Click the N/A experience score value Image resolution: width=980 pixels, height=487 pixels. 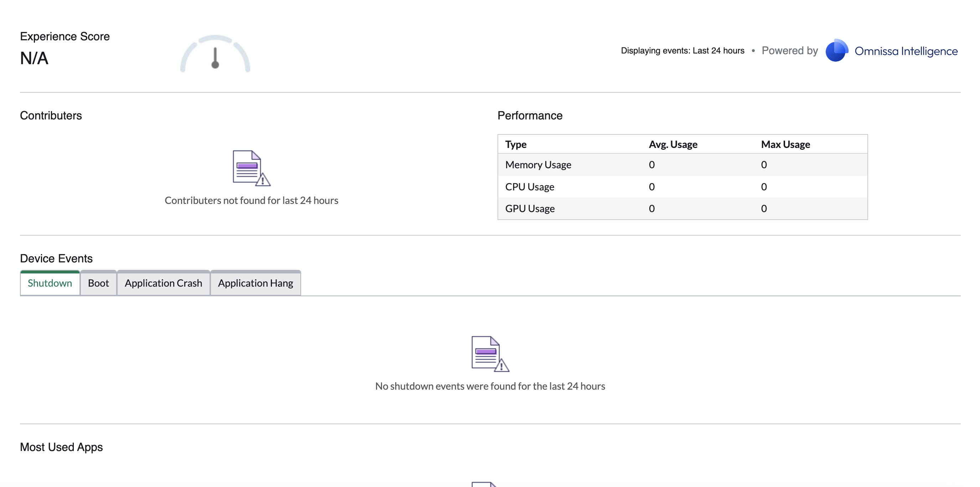click(x=34, y=58)
